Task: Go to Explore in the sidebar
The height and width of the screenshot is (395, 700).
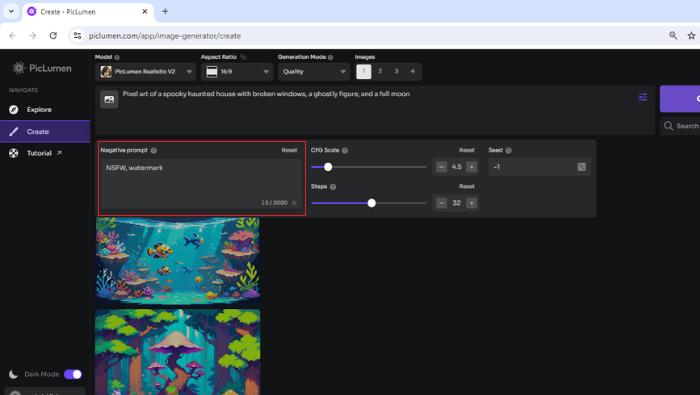Action: pyautogui.click(x=45, y=109)
